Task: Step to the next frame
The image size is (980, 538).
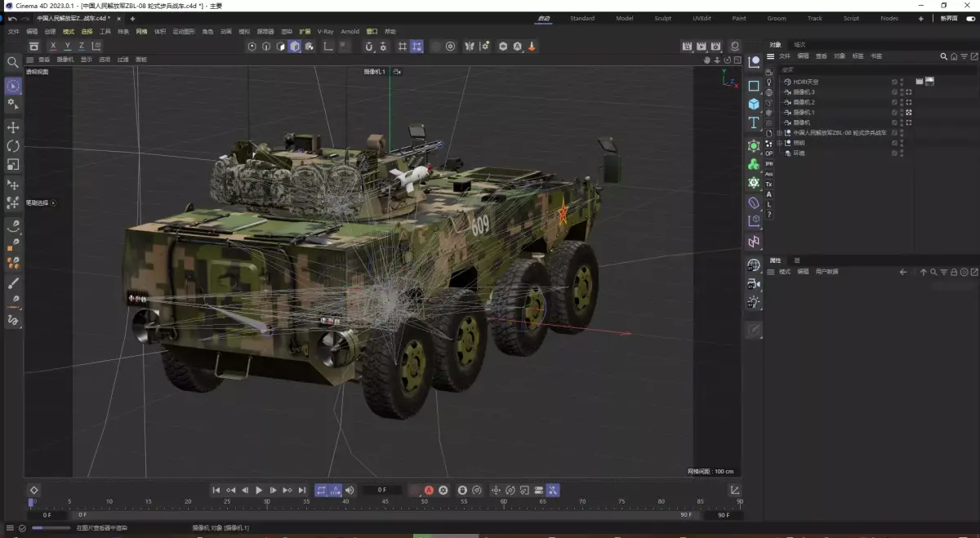Action: 274,490
